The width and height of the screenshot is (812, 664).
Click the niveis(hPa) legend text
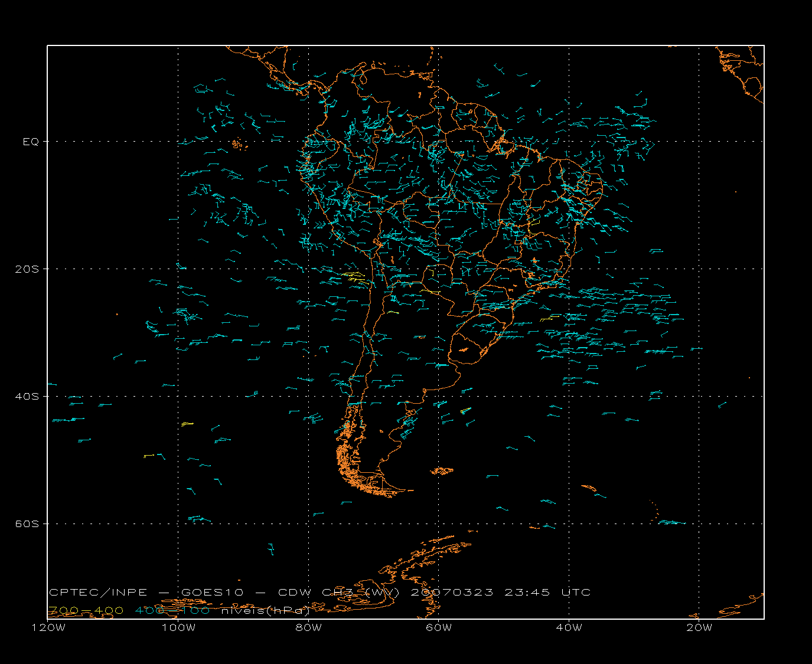[x=265, y=611]
